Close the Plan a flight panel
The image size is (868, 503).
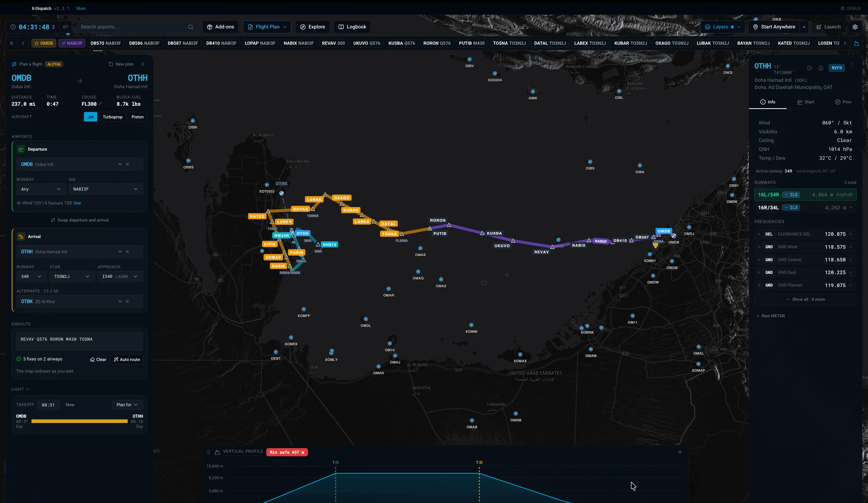[x=143, y=64]
